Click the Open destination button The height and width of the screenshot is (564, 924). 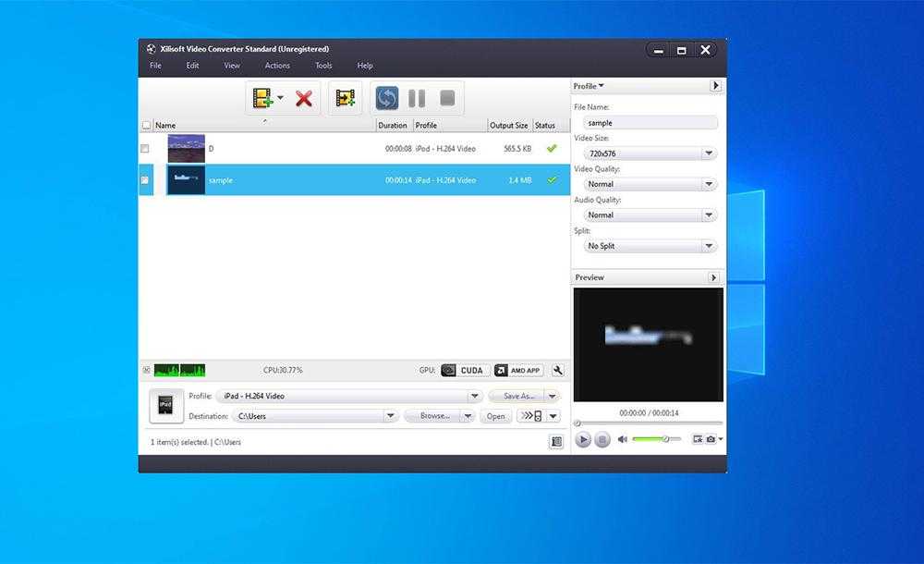(x=496, y=416)
